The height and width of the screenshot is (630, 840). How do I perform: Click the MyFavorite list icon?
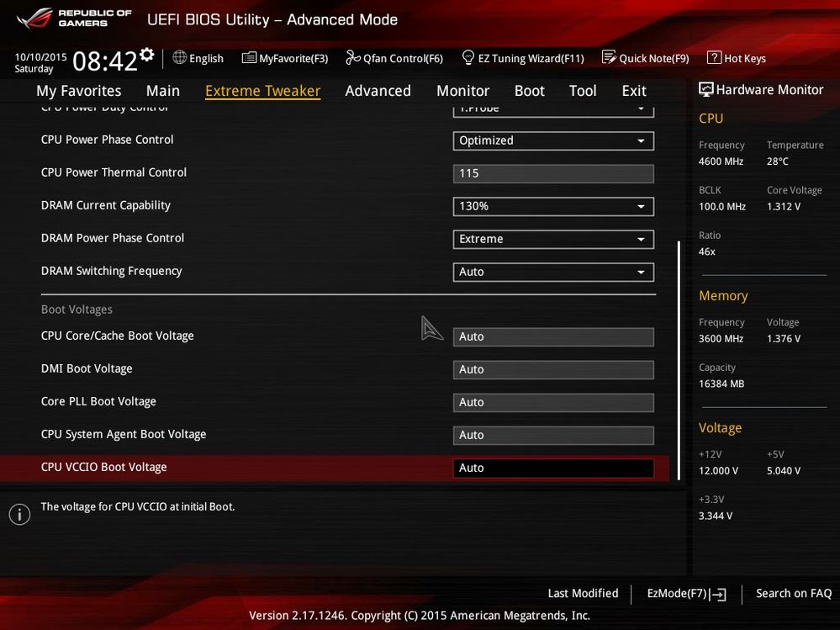[x=249, y=58]
